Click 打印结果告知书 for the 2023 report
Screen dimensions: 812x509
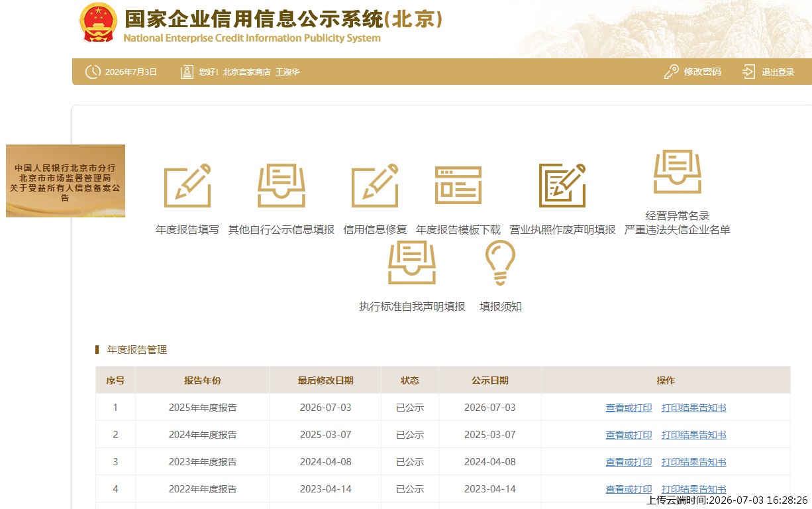tap(693, 462)
